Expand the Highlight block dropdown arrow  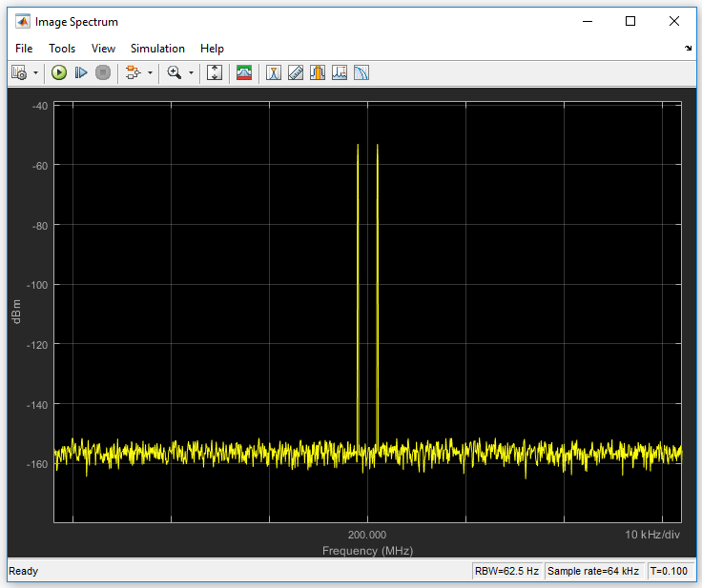tap(150, 72)
